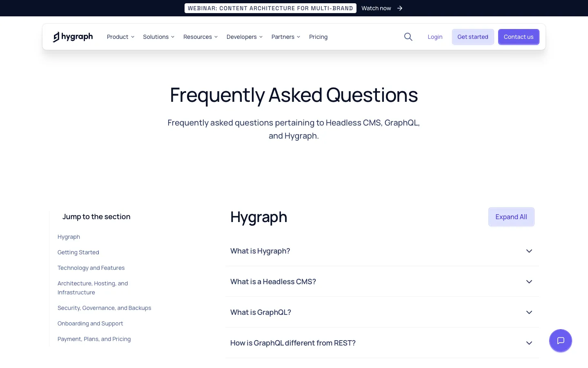588x368 pixels.
Task: Expand the What is a Headless CMS? chevron
Action: click(x=529, y=282)
